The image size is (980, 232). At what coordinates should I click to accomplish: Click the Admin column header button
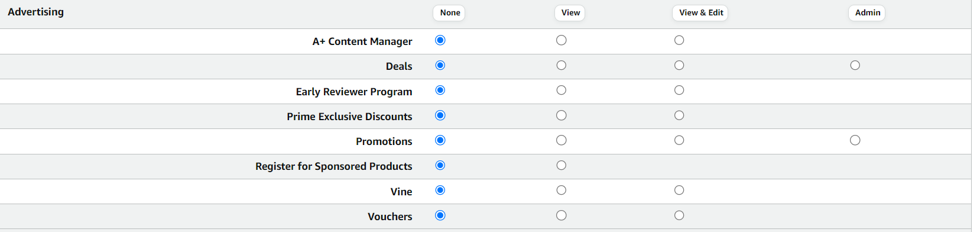867,13
